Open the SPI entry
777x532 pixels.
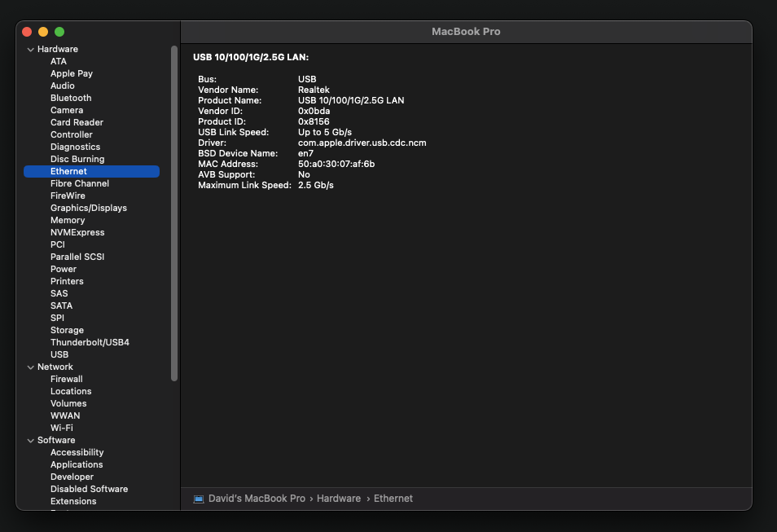pyautogui.click(x=57, y=318)
